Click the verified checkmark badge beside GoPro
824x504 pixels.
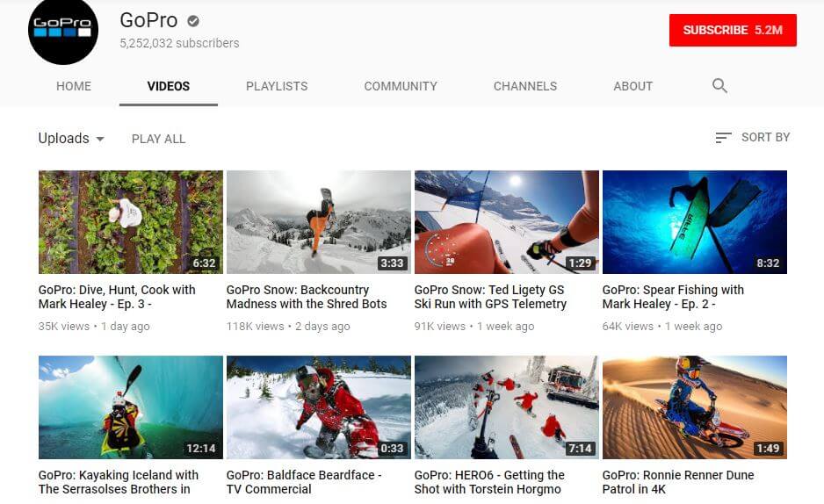[x=193, y=21]
